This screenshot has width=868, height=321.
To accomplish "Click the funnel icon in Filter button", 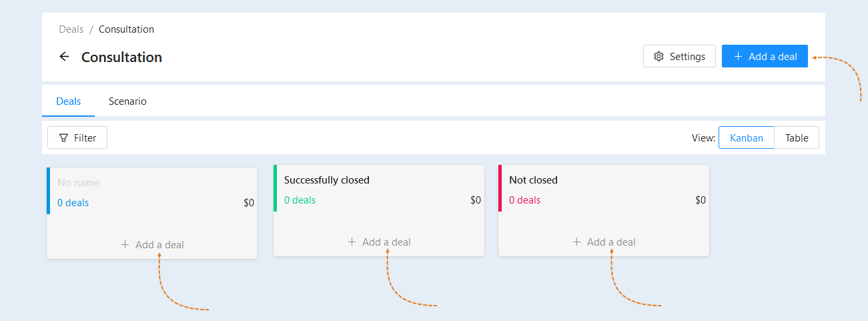I will pyautogui.click(x=63, y=138).
